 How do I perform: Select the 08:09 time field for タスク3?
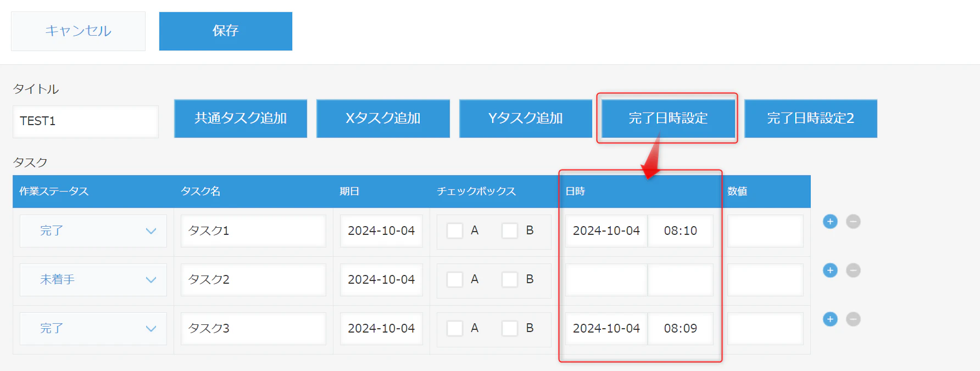pyautogui.click(x=681, y=329)
